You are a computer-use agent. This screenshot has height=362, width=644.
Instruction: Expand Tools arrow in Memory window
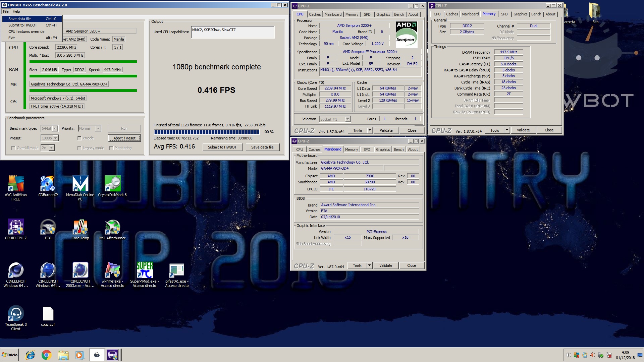coord(507,130)
